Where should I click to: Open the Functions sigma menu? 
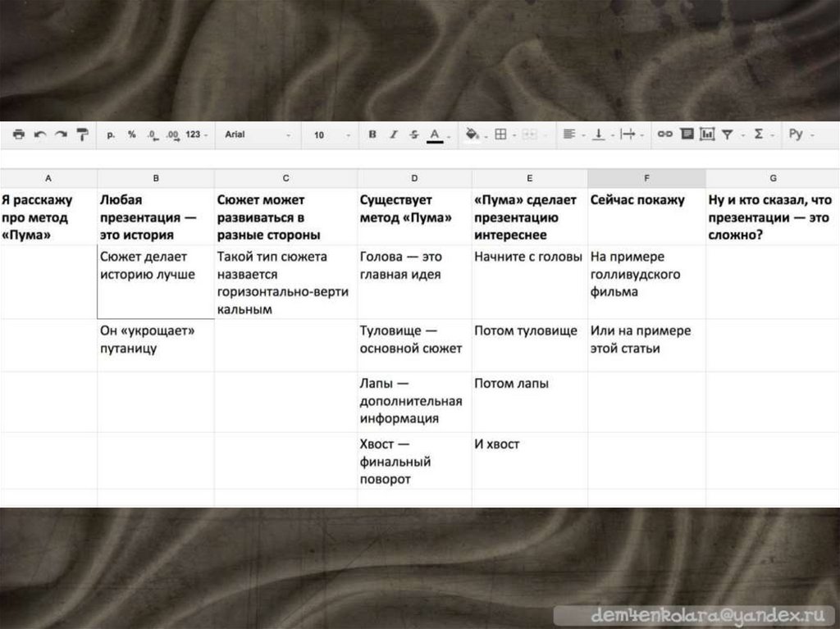[759, 134]
